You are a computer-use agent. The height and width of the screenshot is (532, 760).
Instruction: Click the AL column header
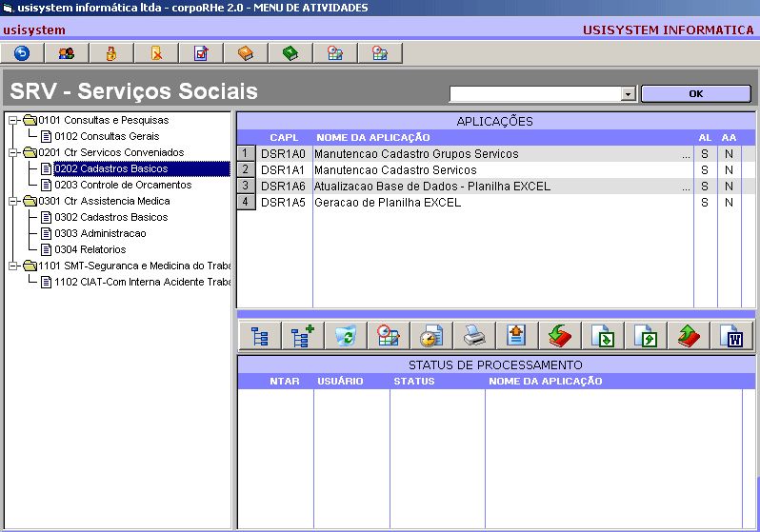tap(705, 138)
